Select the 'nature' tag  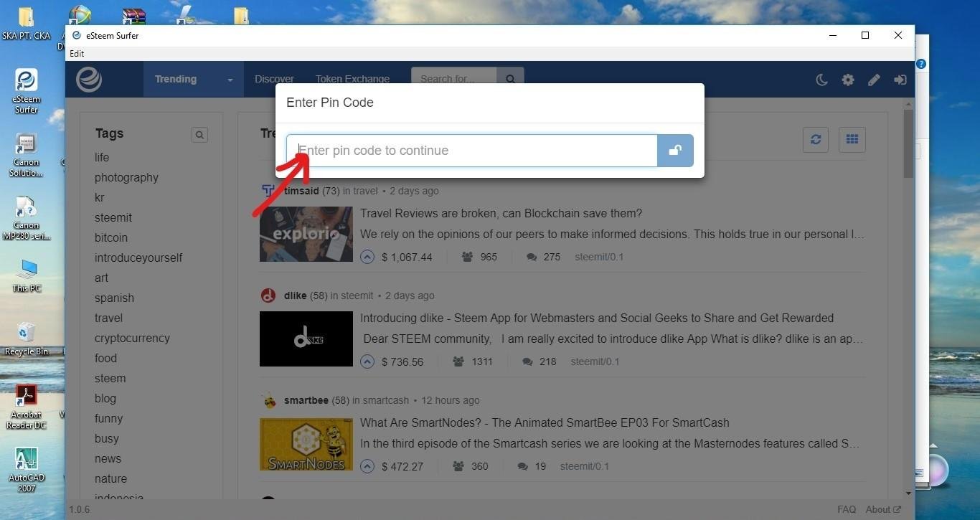110,478
